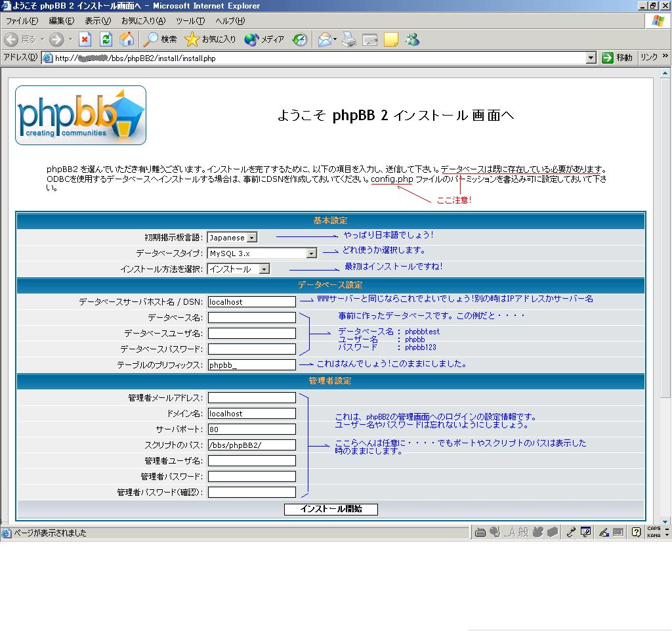Focus the 管理者メールアドレス input field
The image size is (672, 637).
click(x=251, y=398)
